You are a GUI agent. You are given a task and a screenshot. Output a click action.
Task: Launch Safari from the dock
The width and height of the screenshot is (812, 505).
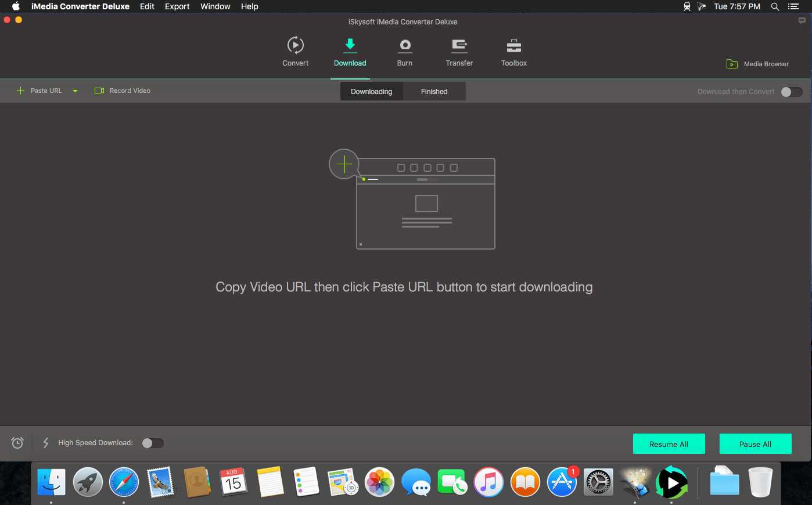(124, 482)
